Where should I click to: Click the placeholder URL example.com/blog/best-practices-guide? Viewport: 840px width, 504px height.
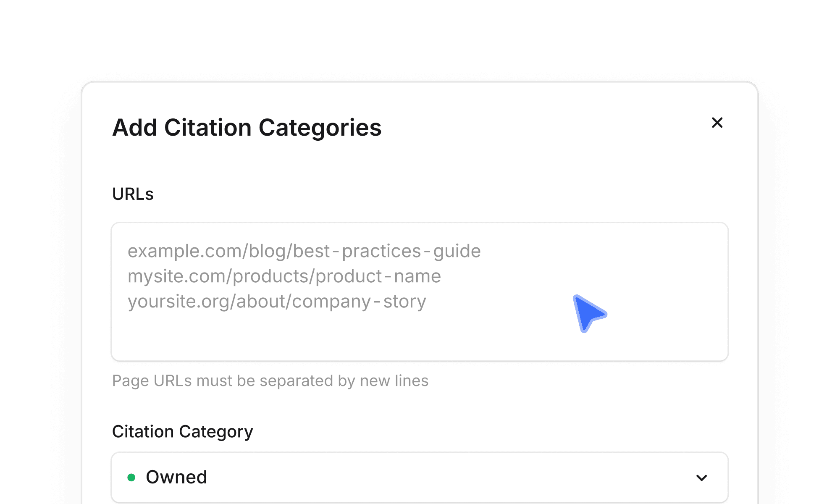coord(304,250)
